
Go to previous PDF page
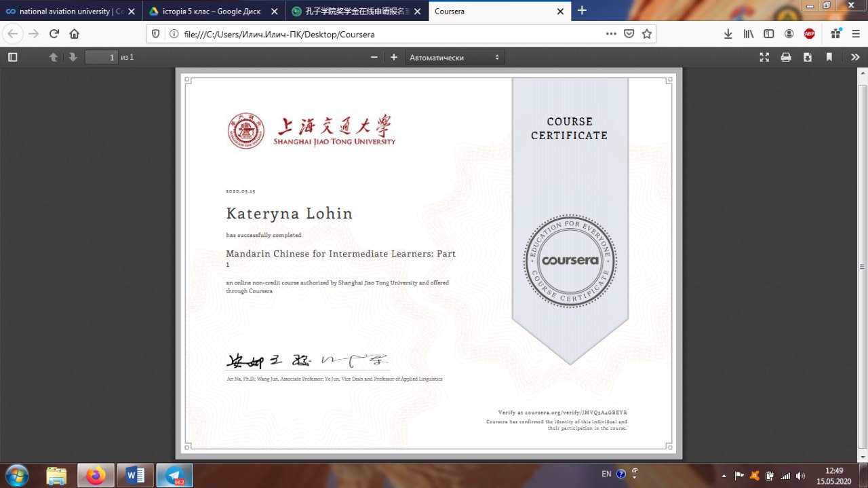(x=54, y=58)
